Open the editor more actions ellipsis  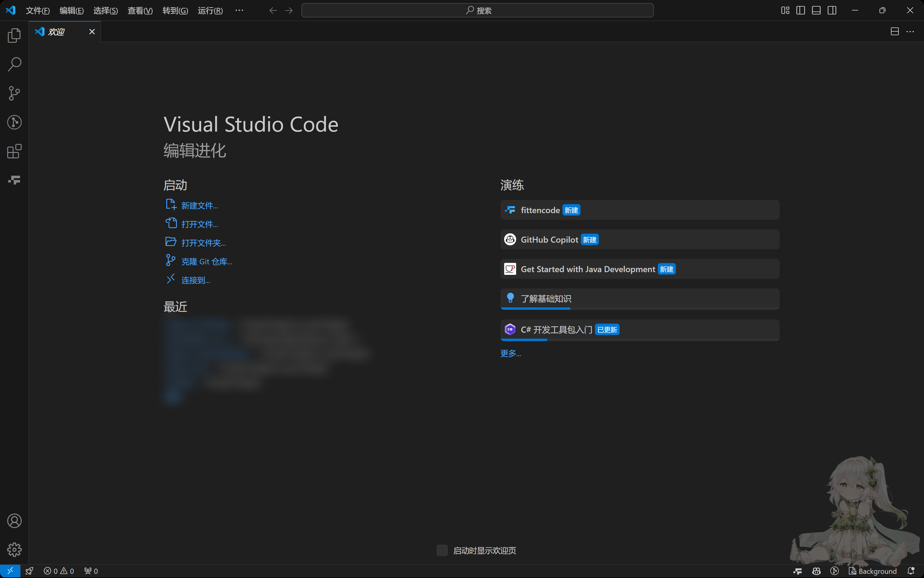910,31
